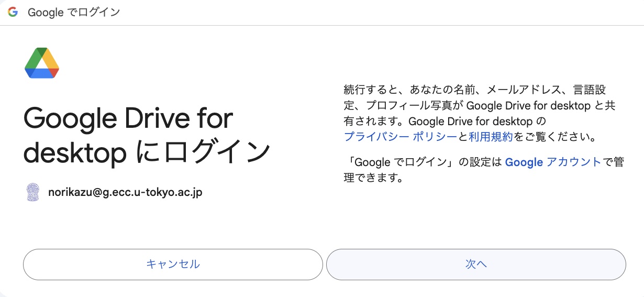Click the paragraph starting with 続行すると
644x297 pixels.
(x=479, y=113)
